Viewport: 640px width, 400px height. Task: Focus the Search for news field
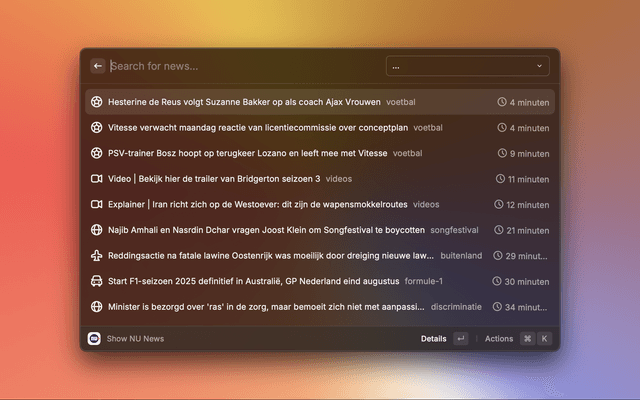(240, 66)
